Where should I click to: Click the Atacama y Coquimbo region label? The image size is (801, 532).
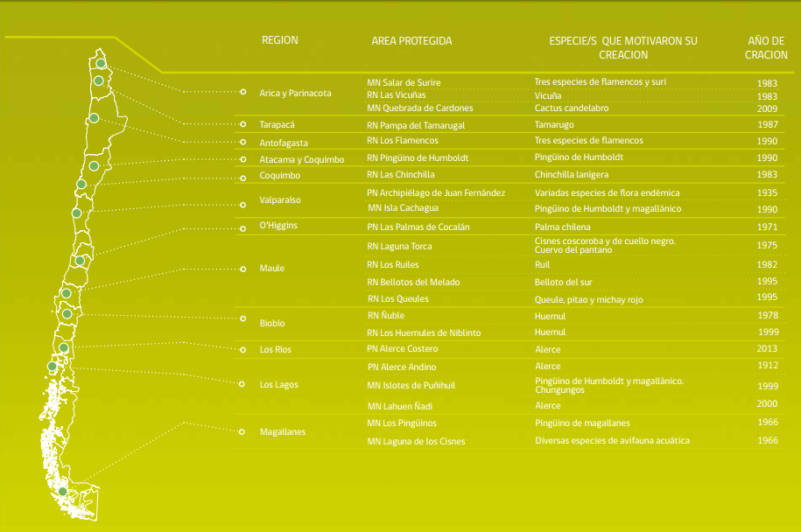302,159
